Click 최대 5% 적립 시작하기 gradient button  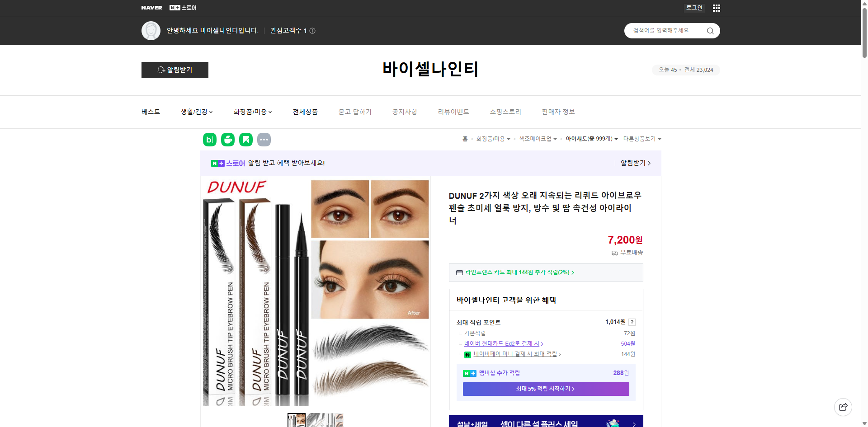545,389
